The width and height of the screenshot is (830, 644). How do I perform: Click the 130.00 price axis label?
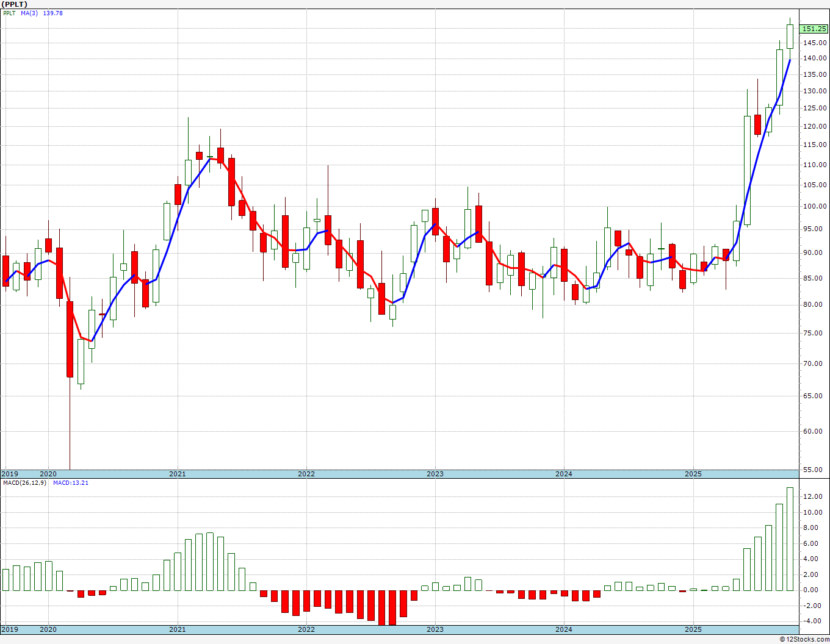tap(815, 91)
